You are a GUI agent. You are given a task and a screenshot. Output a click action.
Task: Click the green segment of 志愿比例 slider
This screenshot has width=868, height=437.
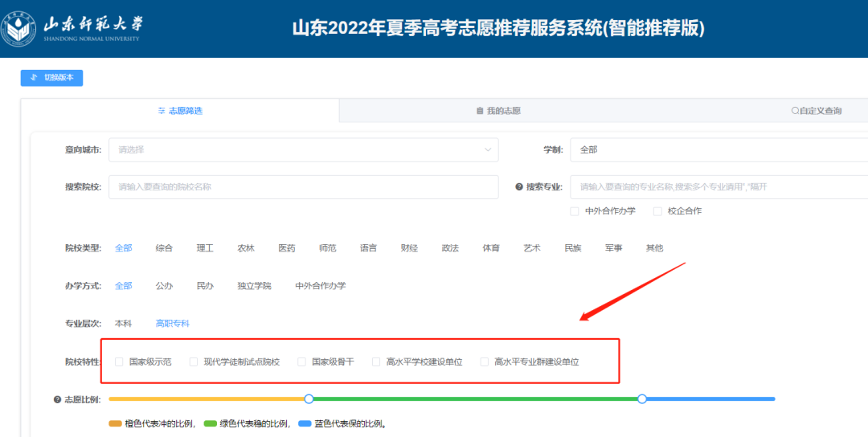click(476, 398)
